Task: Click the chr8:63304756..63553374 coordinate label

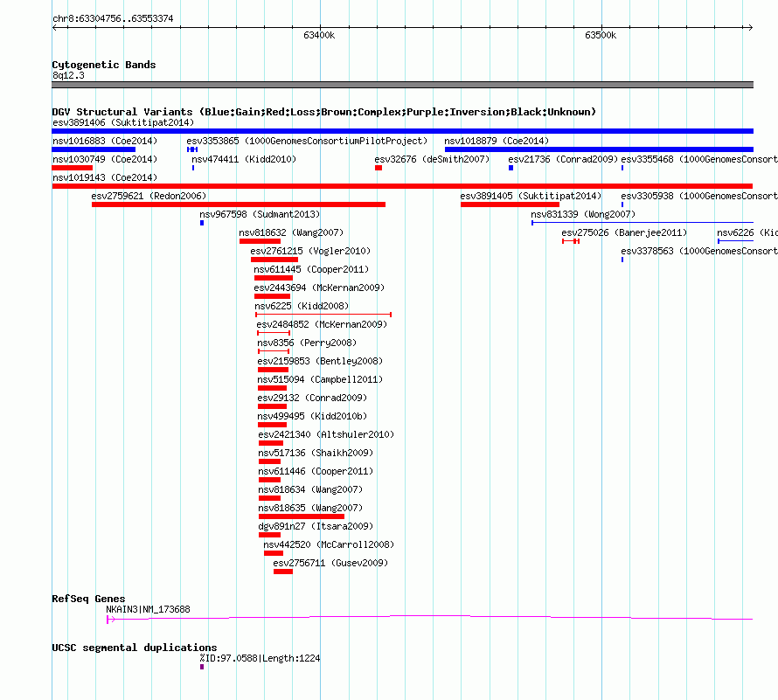Action: click(x=113, y=18)
